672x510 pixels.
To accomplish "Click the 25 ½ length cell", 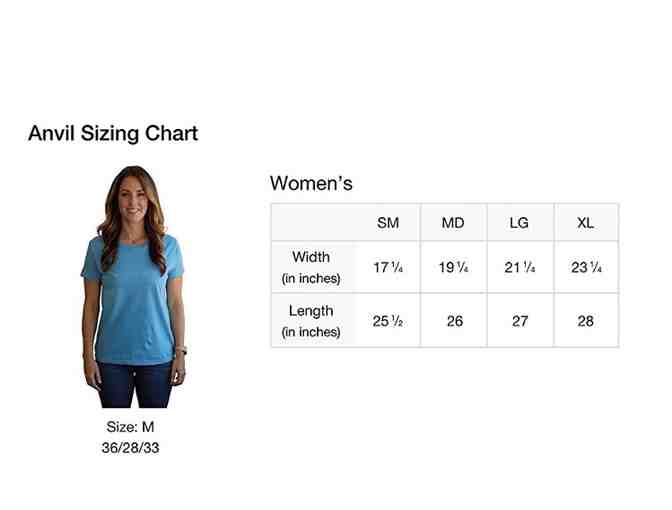I will pos(388,321).
